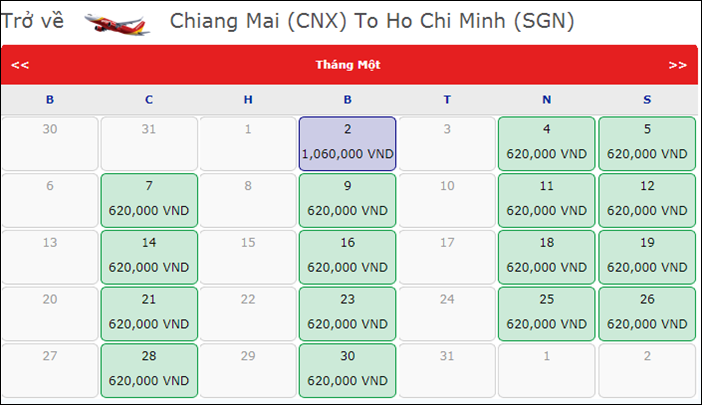Select January 25 fare 620,000 VND
The width and height of the screenshot is (702, 405).
[547, 314]
